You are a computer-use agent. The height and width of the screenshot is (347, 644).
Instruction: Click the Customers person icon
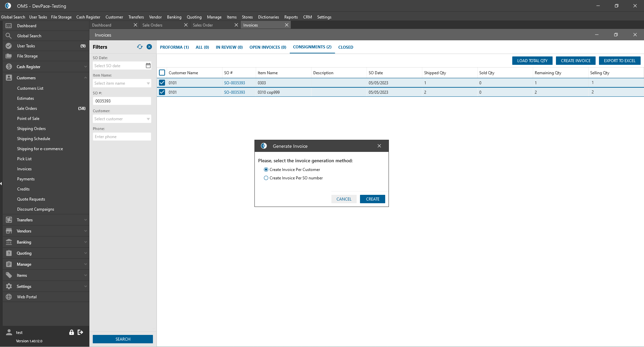click(9, 78)
